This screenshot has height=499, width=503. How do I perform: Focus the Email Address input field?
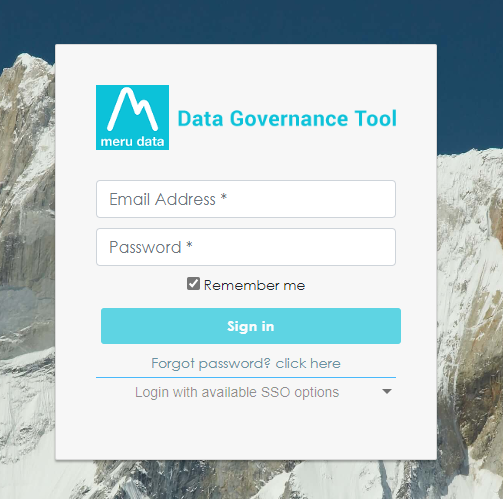click(246, 199)
